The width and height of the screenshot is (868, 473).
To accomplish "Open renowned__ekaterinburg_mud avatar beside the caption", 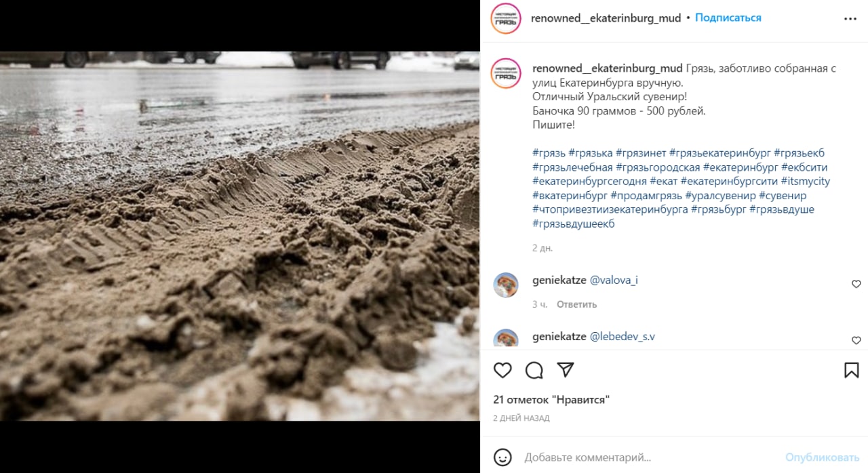I will point(506,74).
